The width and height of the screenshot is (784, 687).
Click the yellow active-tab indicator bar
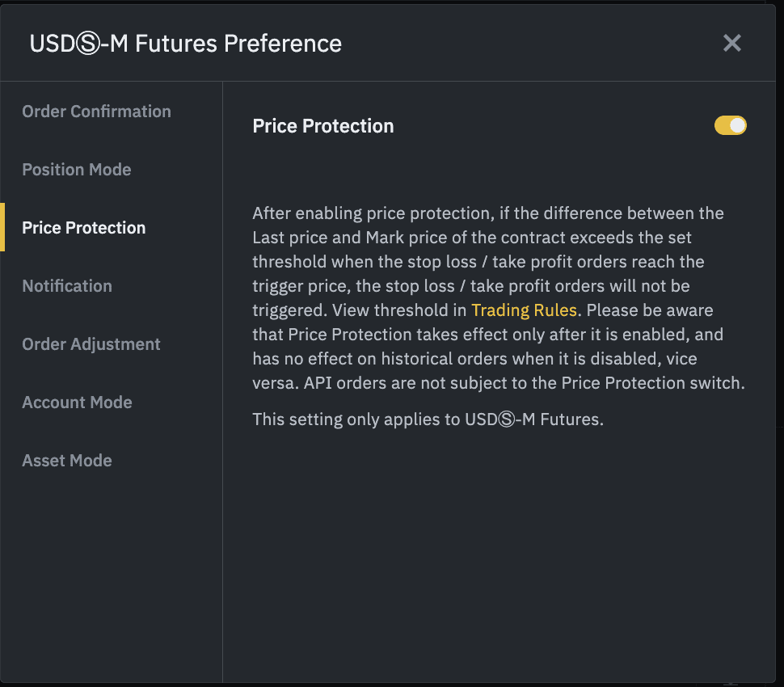click(x=2, y=228)
